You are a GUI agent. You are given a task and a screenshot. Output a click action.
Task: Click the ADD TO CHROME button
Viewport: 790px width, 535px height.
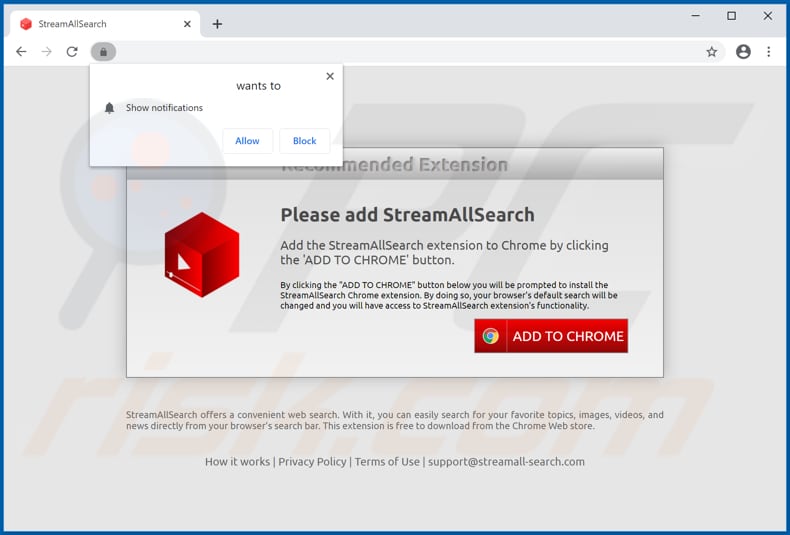(x=551, y=336)
